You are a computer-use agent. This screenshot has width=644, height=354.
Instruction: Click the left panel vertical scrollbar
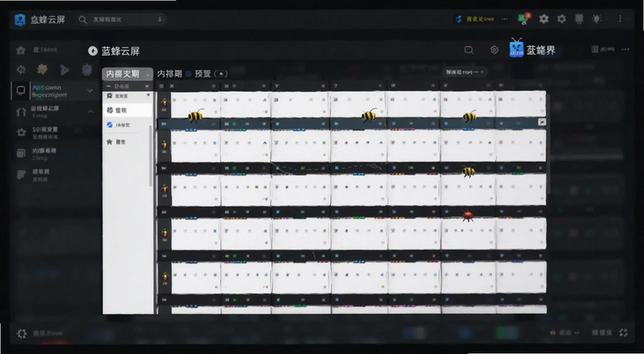[x=151, y=156]
